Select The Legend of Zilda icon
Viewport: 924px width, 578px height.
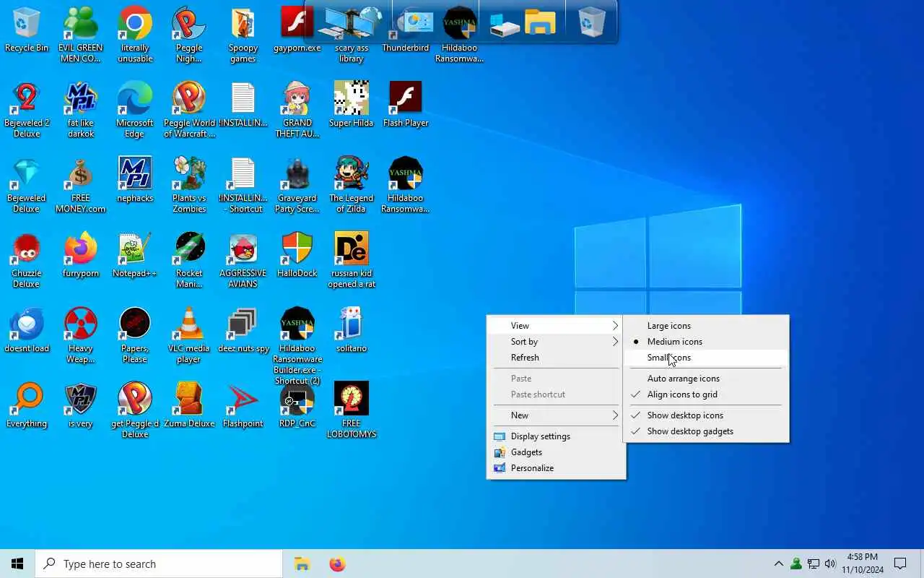(x=352, y=185)
